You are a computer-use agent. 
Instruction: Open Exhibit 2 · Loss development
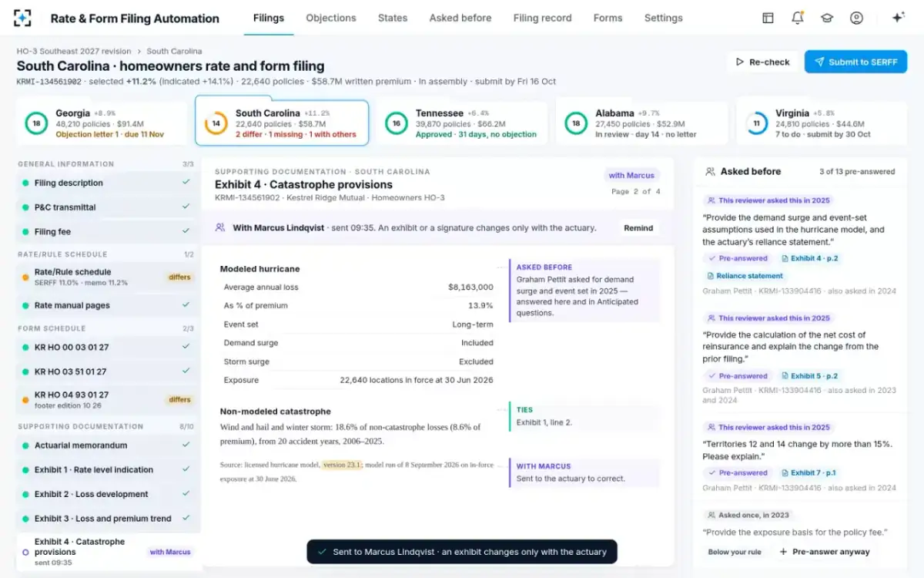click(107, 494)
